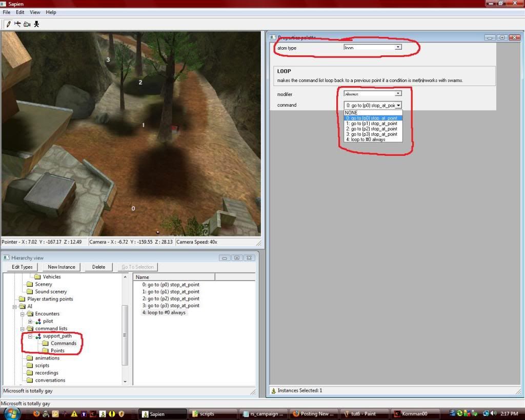The height and width of the screenshot is (420, 525).
Task: Click the hierarchy tree scroll up arrow
Action: (x=125, y=277)
